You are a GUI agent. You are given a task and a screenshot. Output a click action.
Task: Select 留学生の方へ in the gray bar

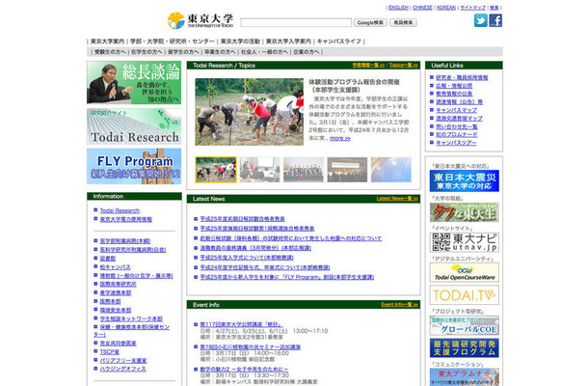[183, 52]
